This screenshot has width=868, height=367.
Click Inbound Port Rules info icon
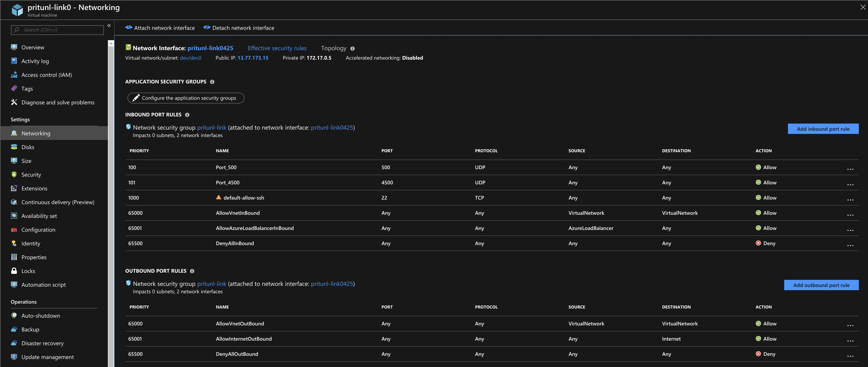click(x=187, y=115)
